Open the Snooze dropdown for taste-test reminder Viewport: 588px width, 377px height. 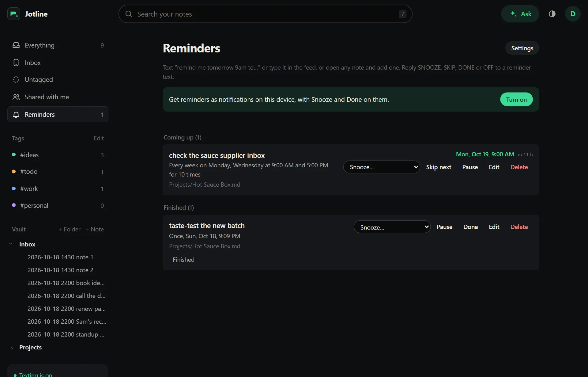coord(392,227)
